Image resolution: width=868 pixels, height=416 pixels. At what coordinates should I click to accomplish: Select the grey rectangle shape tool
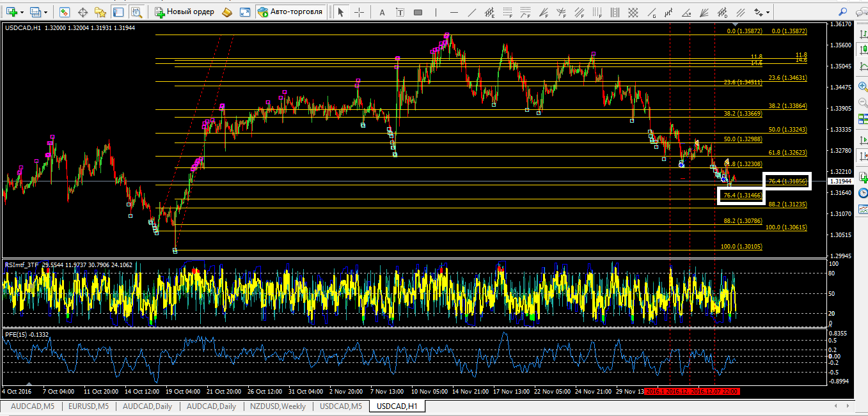click(418, 12)
